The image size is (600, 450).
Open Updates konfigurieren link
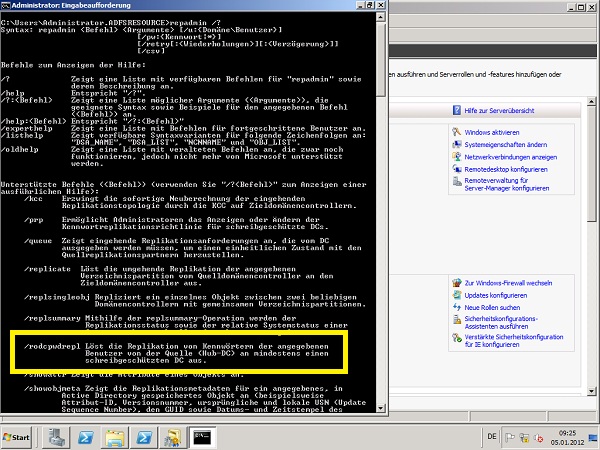(496, 295)
